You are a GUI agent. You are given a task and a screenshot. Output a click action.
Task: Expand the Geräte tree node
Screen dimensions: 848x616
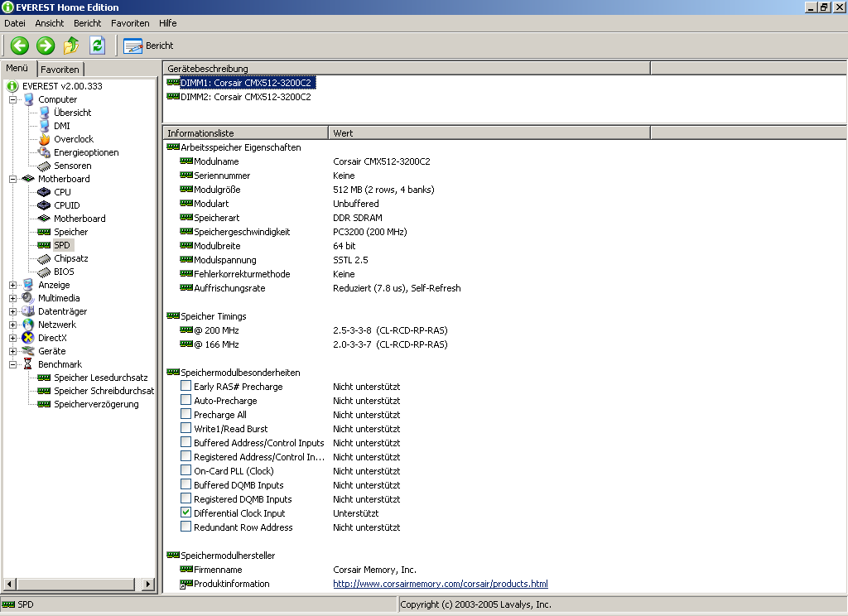pyautogui.click(x=13, y=351)
